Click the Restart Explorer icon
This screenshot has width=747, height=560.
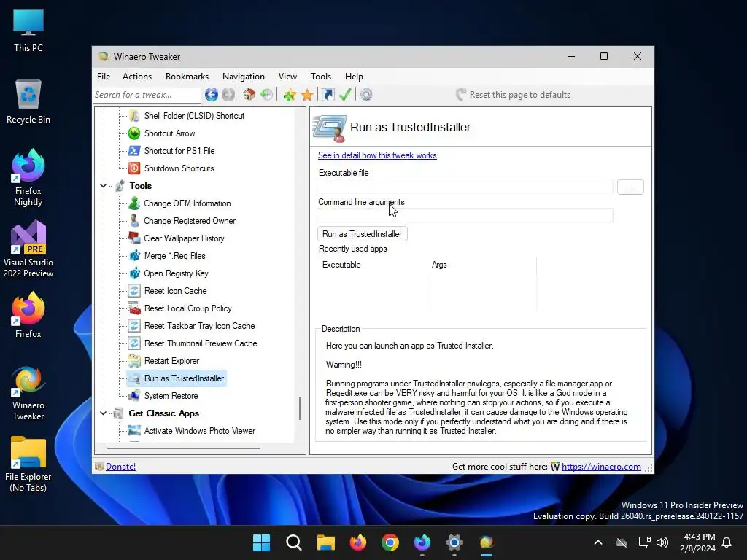[x=134, y=361]
